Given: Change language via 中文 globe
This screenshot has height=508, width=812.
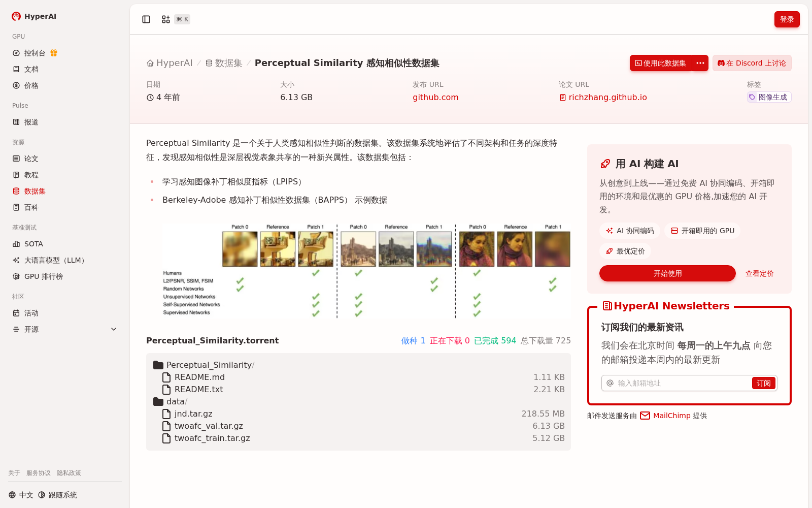Looking at the screenshot, I should tap(21, 495).
